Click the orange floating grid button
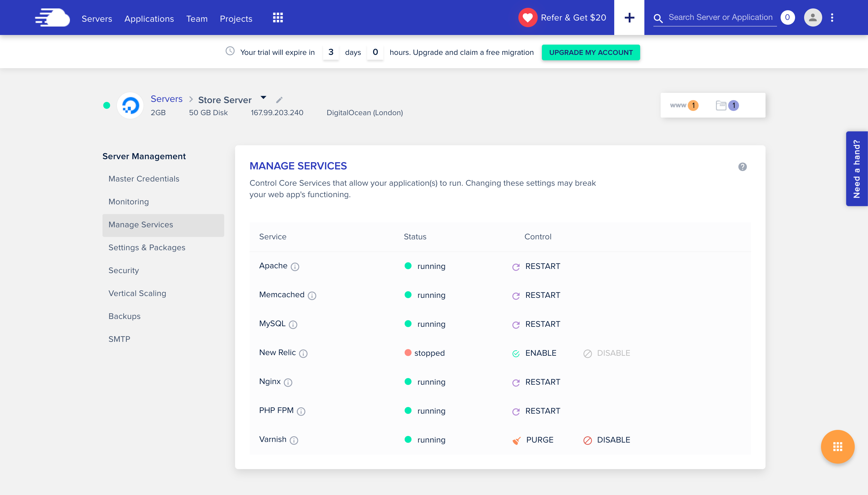 pos(838,446)
